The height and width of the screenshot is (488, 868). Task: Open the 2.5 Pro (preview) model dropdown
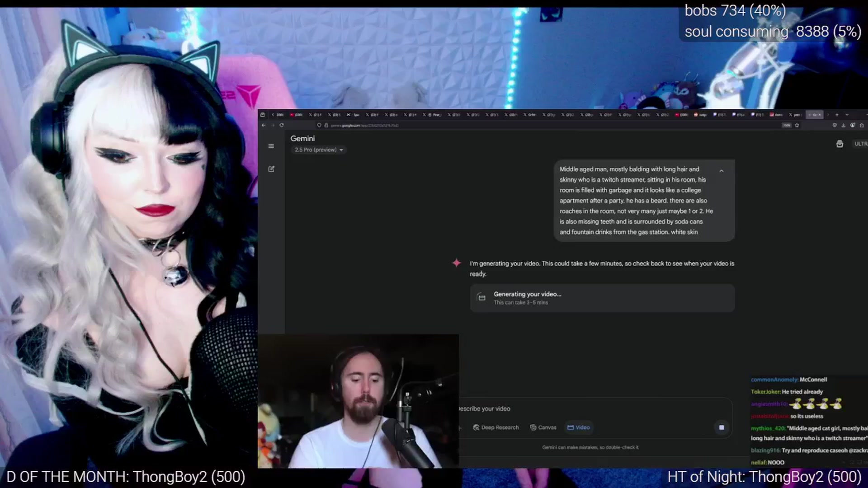click(x=319, y=150)
